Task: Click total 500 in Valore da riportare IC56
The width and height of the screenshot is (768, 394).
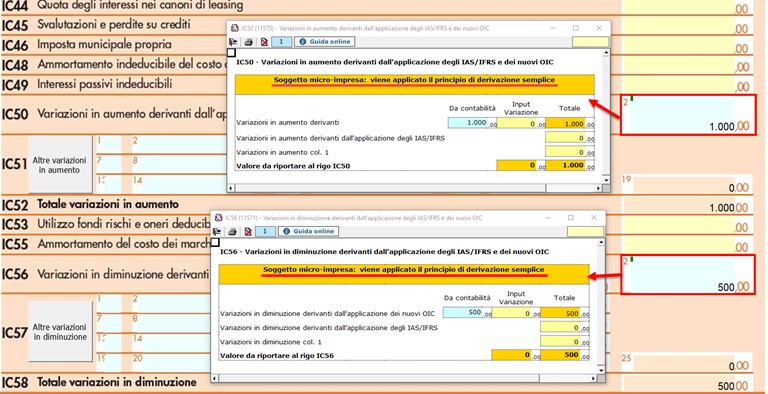Action: (x=560, y=355)
